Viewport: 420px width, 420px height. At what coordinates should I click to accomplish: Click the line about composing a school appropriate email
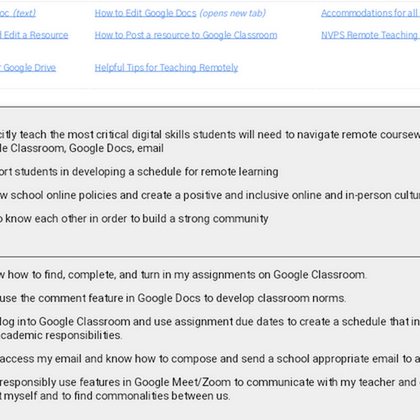[x=210, y=359]
